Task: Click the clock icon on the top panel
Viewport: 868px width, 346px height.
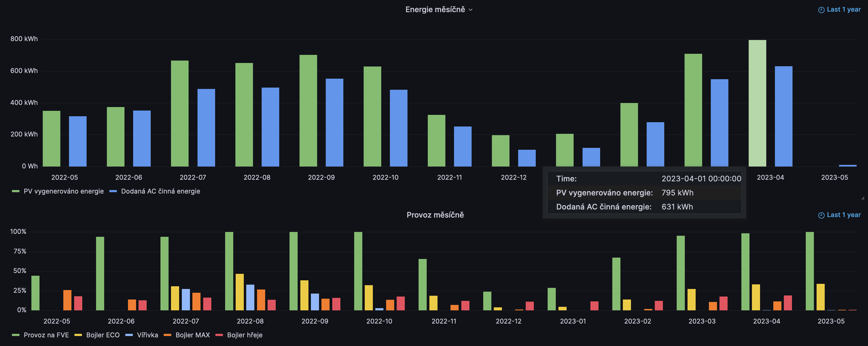Action: point(821,10)
